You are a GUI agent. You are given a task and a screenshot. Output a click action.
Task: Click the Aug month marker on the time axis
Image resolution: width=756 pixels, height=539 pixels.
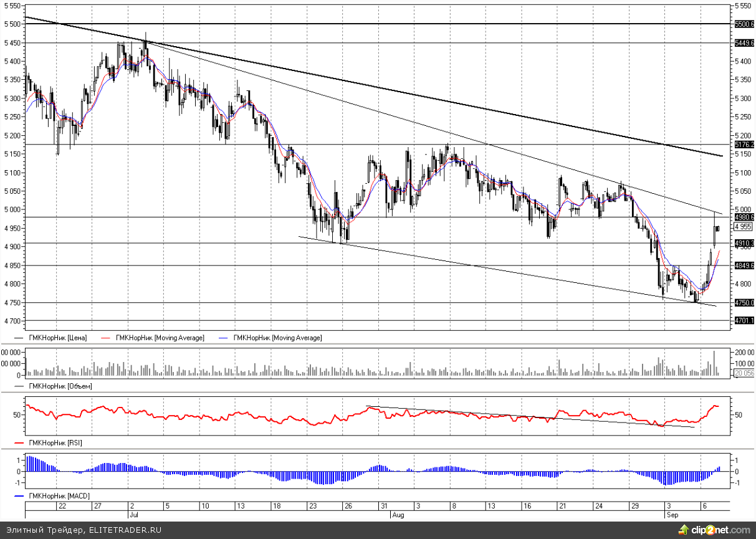coord(398,515)
